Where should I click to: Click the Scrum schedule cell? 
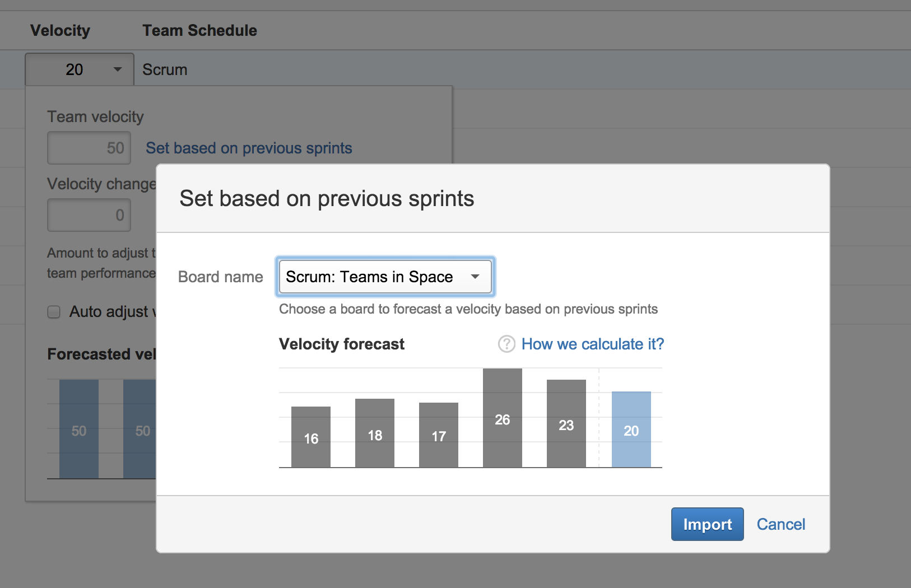pos(165,69)
